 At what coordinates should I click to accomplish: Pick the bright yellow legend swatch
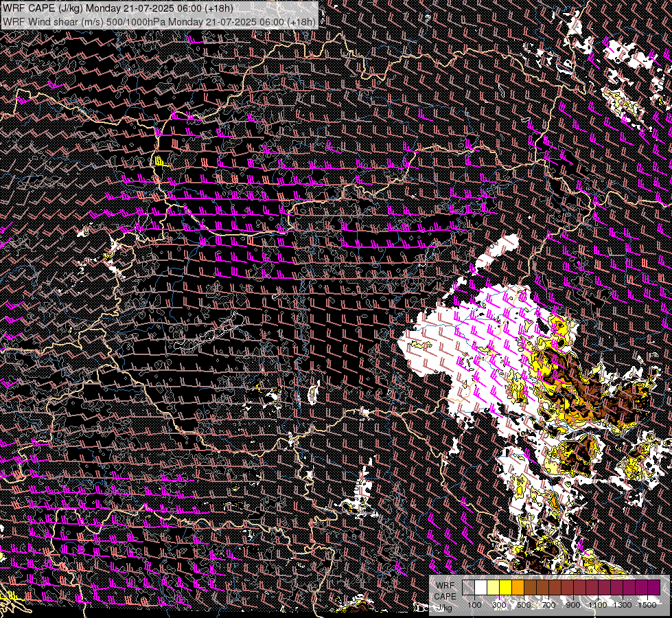tap(506, 587)
